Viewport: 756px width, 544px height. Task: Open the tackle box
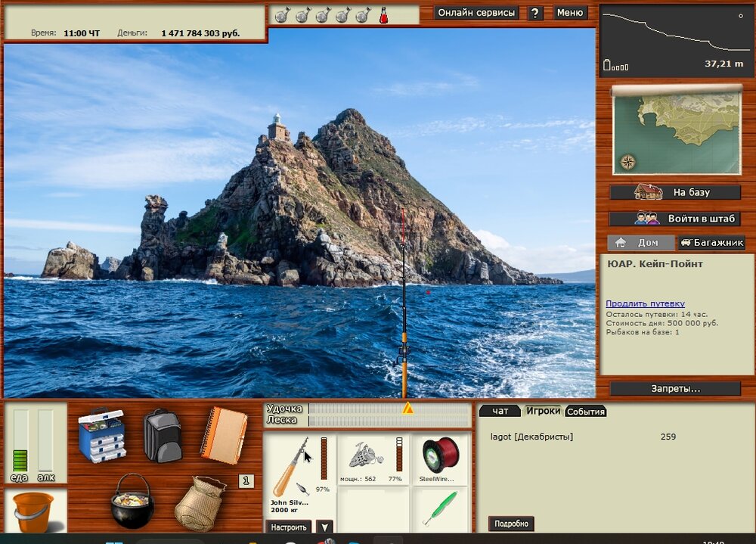point(102,435)
